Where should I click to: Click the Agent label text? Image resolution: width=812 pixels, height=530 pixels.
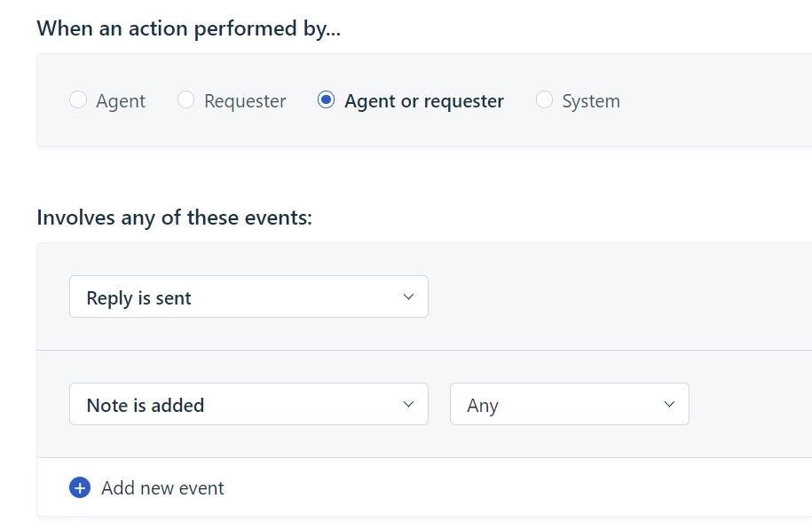click(x=121, y=101)
